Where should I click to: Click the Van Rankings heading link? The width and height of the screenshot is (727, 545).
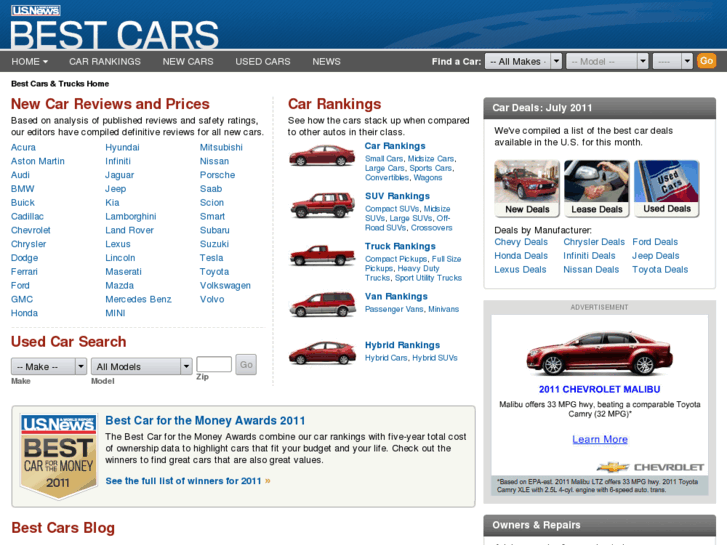coord(396,296)
